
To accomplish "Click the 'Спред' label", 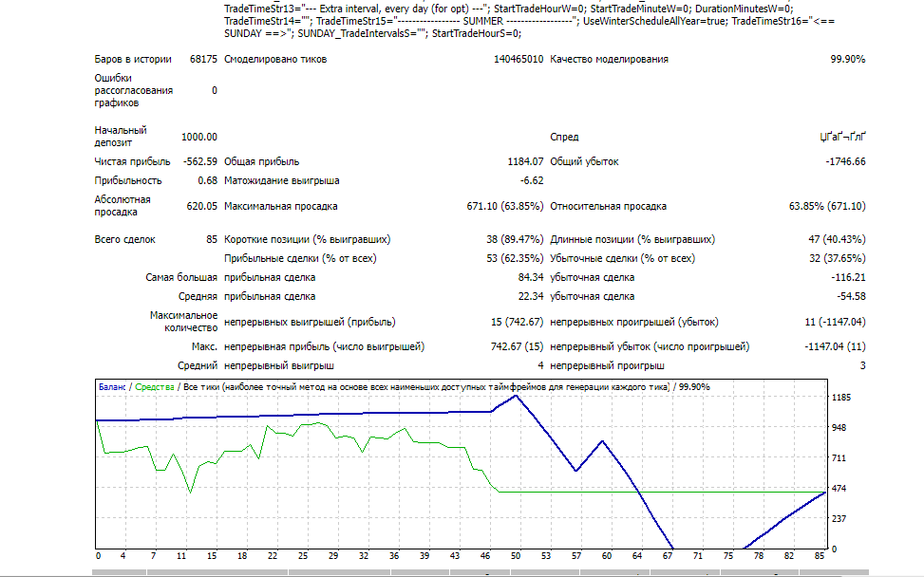I will (x=564, y=138).
